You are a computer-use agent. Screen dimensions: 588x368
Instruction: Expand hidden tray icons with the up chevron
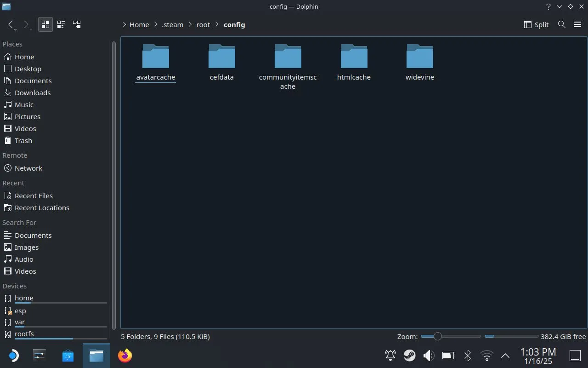pos(505,355)
